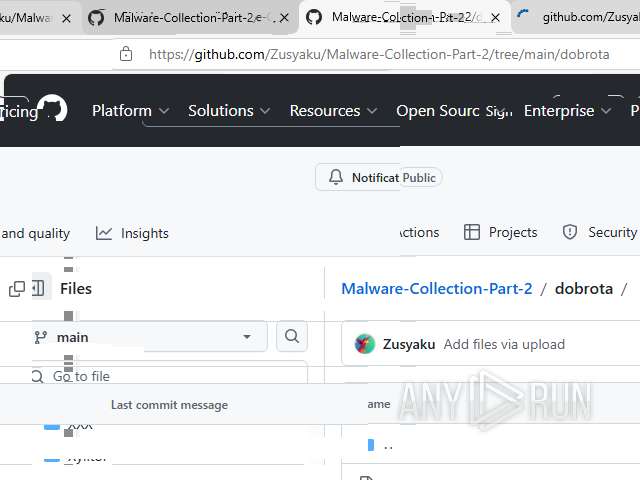Screen dimensions: 640x480
Task: Click the Code and quality tab
Action: coord(35,233)
